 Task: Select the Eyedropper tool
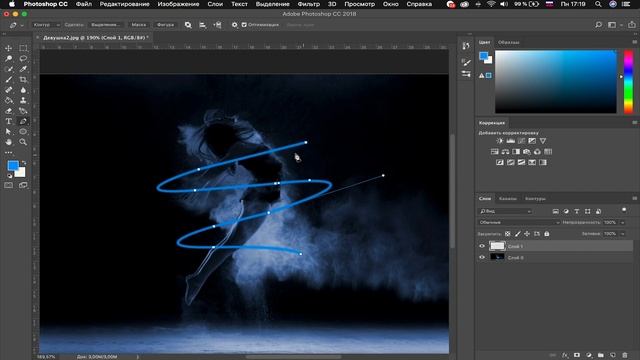(x=23, y=69)
